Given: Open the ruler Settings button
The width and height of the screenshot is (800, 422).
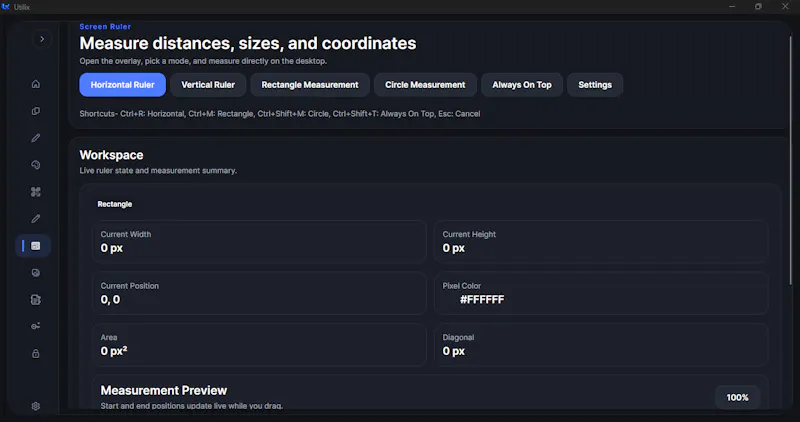Looking at the screenshot, I should point(595,85).
